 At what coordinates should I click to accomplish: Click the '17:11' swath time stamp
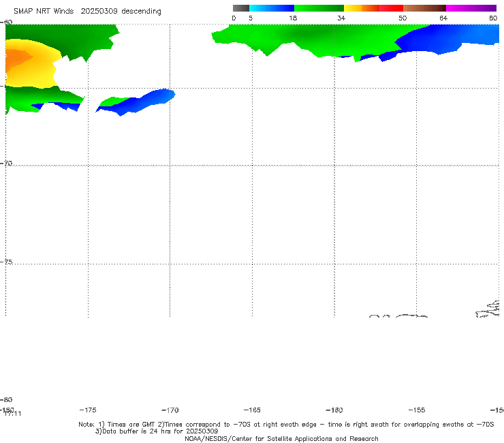(x=13, y=414)
